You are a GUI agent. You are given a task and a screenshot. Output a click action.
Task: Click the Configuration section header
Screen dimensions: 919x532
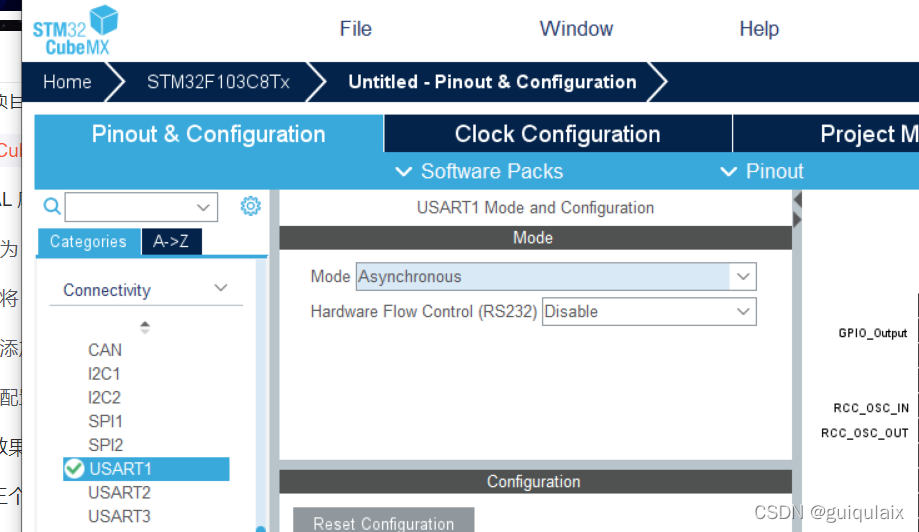click(x=535, y=482)
